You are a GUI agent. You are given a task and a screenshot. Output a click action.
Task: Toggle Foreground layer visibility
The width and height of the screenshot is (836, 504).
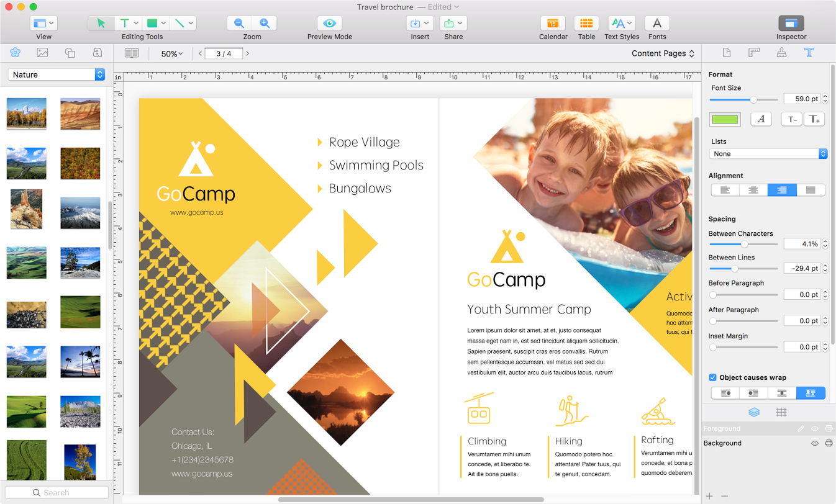click(815, 429)
